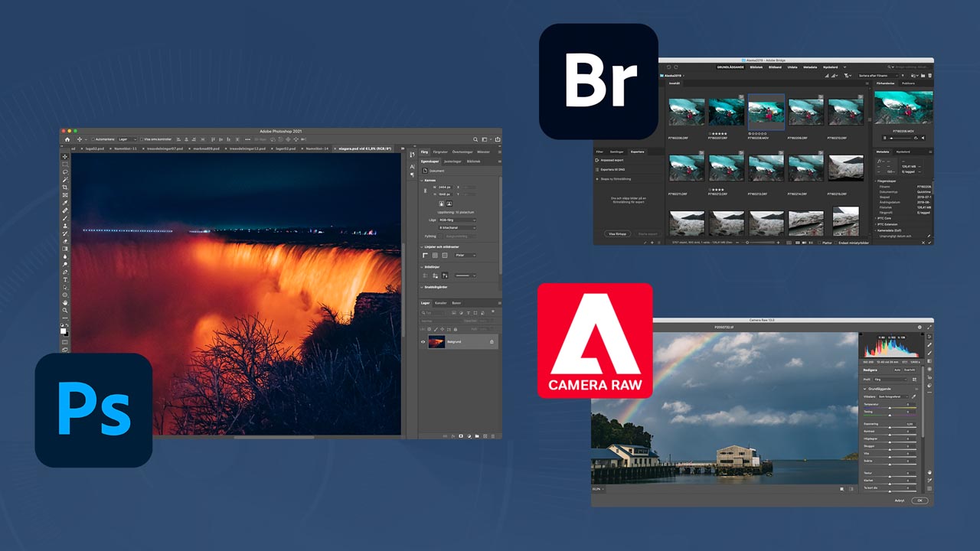The width and height of the screenshot is (980, 551).
Task: Select the Lasso tool in Photoshop
Action: [x=65, y=171]
